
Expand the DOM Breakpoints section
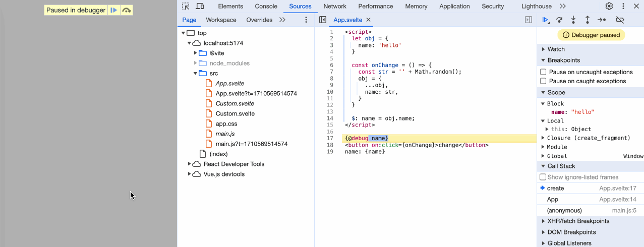tap(571, 232)
